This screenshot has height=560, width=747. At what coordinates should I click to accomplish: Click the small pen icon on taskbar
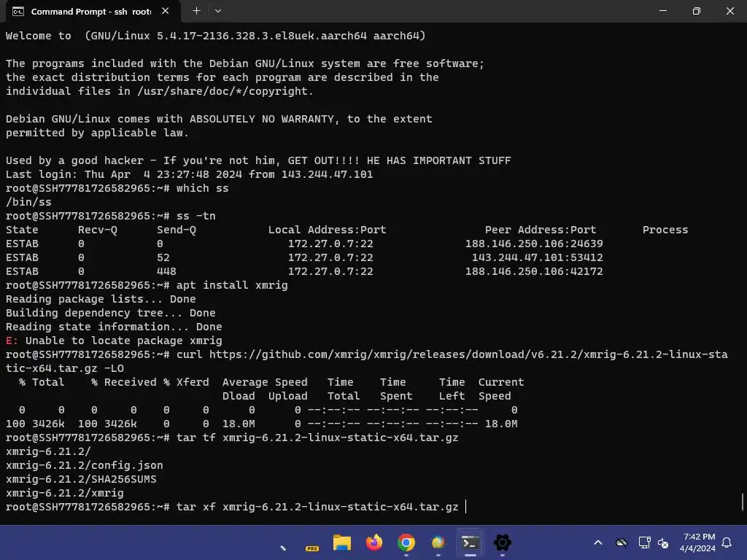coord(283,548)
